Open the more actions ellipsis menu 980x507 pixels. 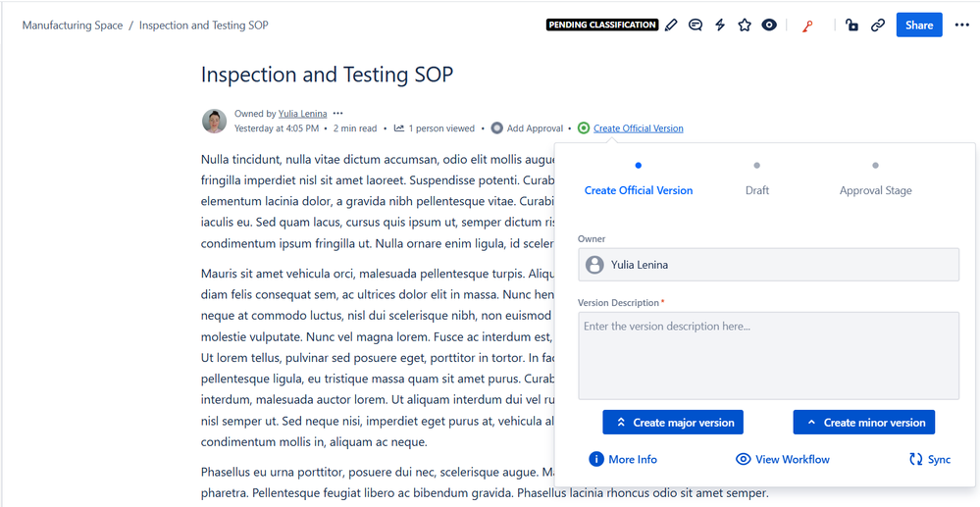[961, 25]
